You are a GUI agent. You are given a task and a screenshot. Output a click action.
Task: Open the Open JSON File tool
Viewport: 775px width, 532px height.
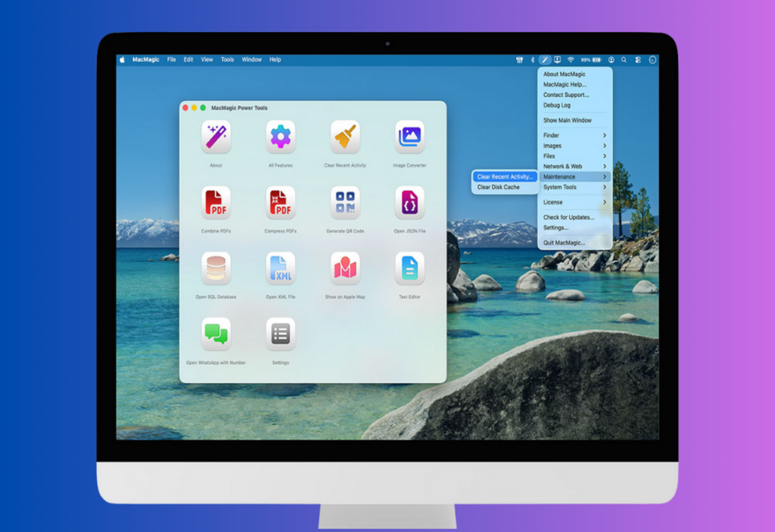click(x=410, y=203)
